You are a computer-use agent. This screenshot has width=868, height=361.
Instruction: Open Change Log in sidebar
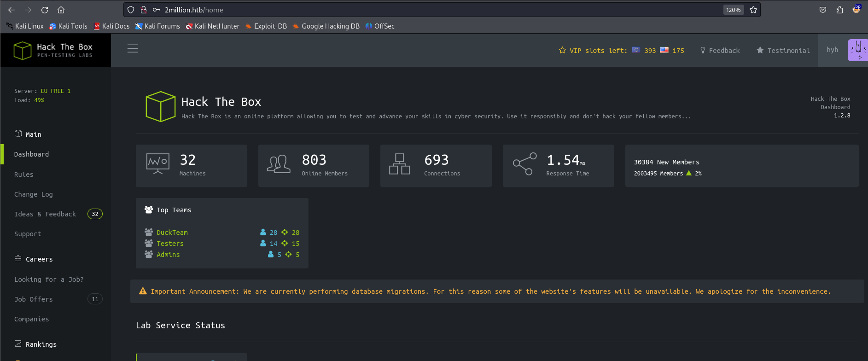[x=33, y=194]
